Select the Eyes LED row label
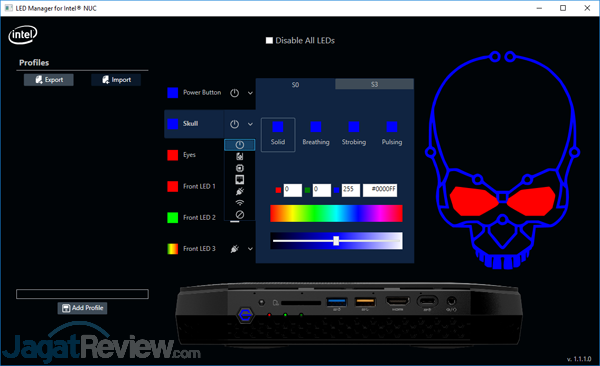 (189, 155)
